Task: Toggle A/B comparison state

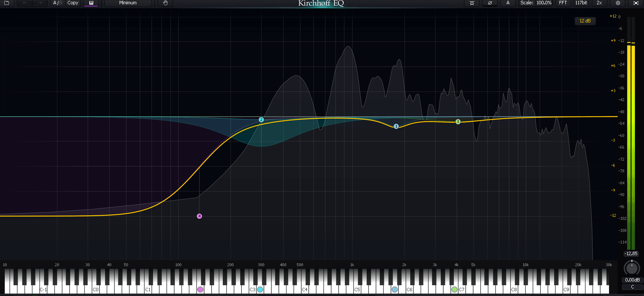Action: (x=57, y=3)
